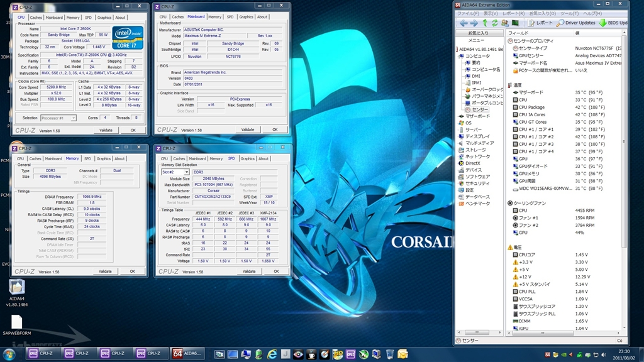Click the SAPWEBFORM file icon on the desktop
Viewport: 644px width, 362px height.
point(16,321)
